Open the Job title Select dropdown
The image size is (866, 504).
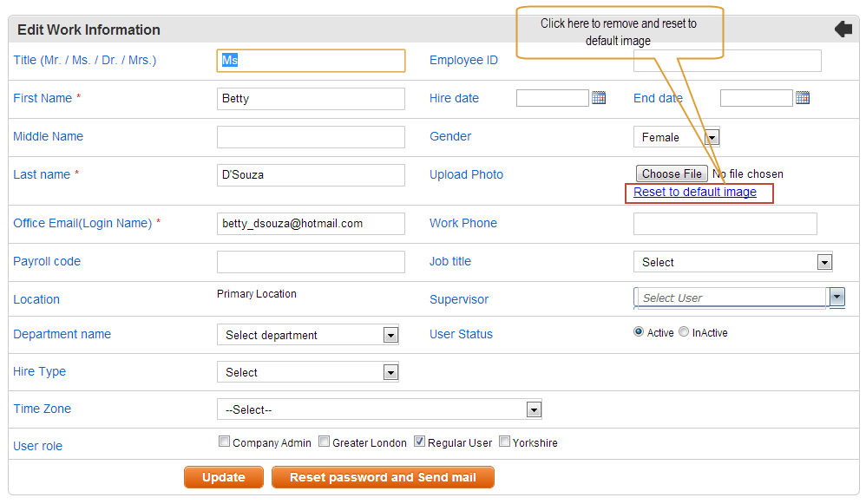click(x=733, y=262)
